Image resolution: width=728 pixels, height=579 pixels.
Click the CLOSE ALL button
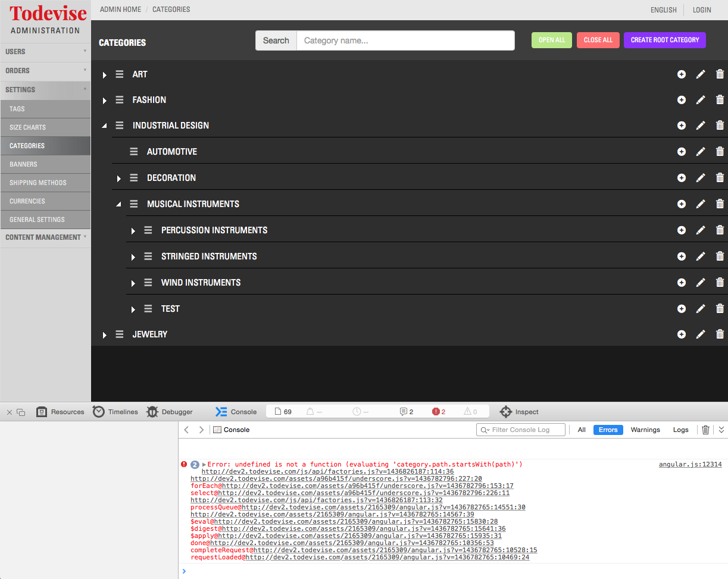598,40
